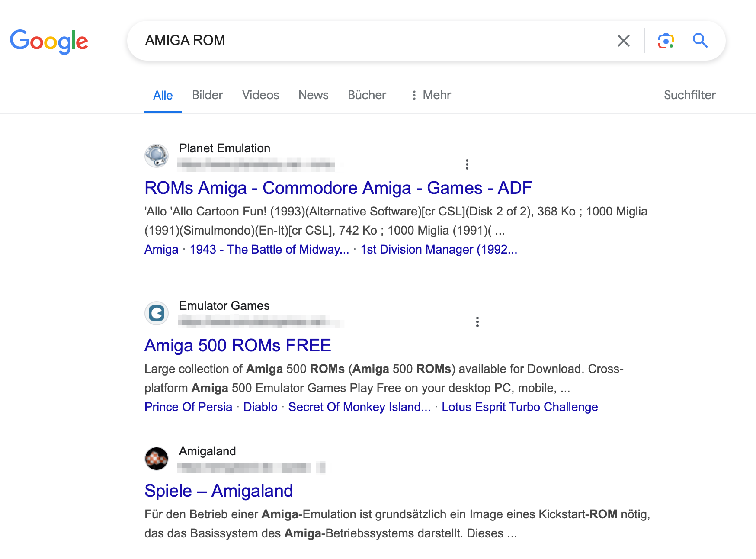Click the blurred URL under Amigaland

point(251,467)
